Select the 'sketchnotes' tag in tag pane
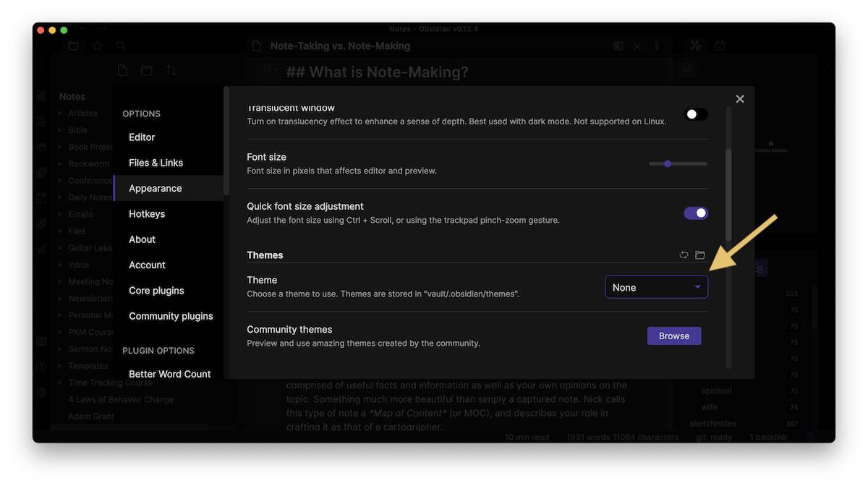Screen dimensions: 868x486 point(713,424)
